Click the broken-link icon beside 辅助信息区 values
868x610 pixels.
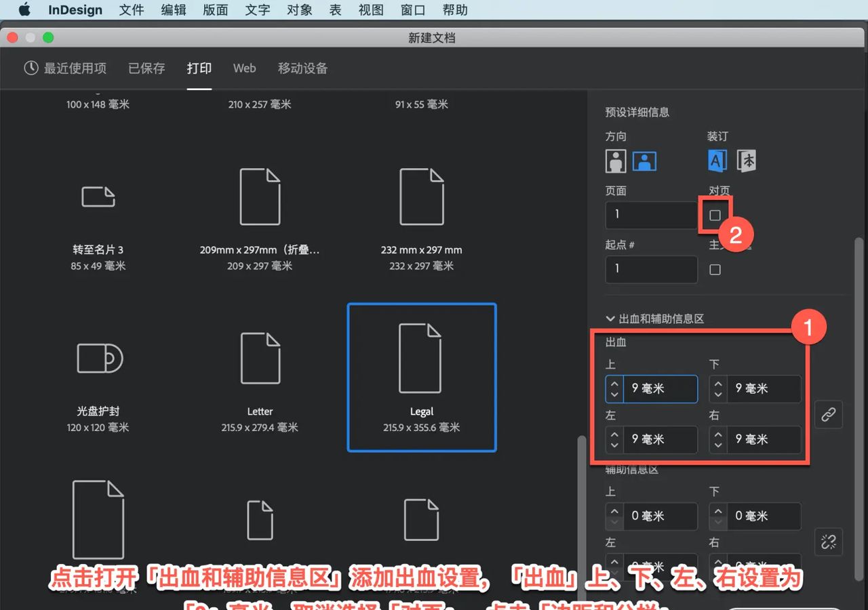tap(829, 542)
